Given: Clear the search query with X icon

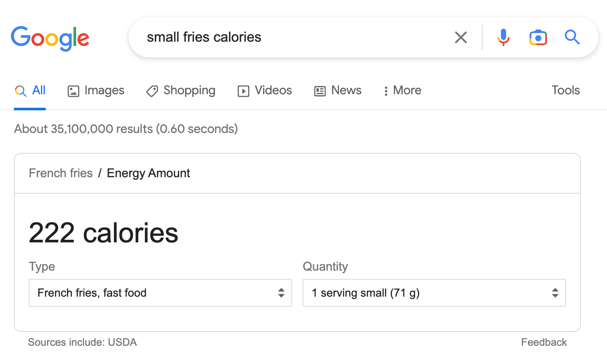Looking at the screenshot, I should (x=460, y=37).
